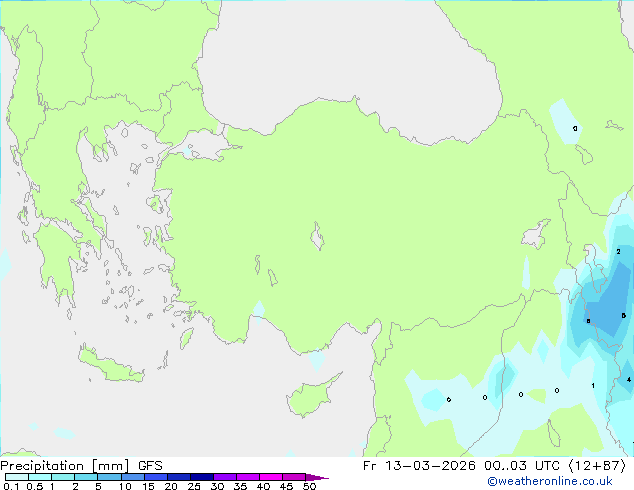
Task: Click the 25–30 mm dark blue swatch
Action: click(x=202, y=477)
